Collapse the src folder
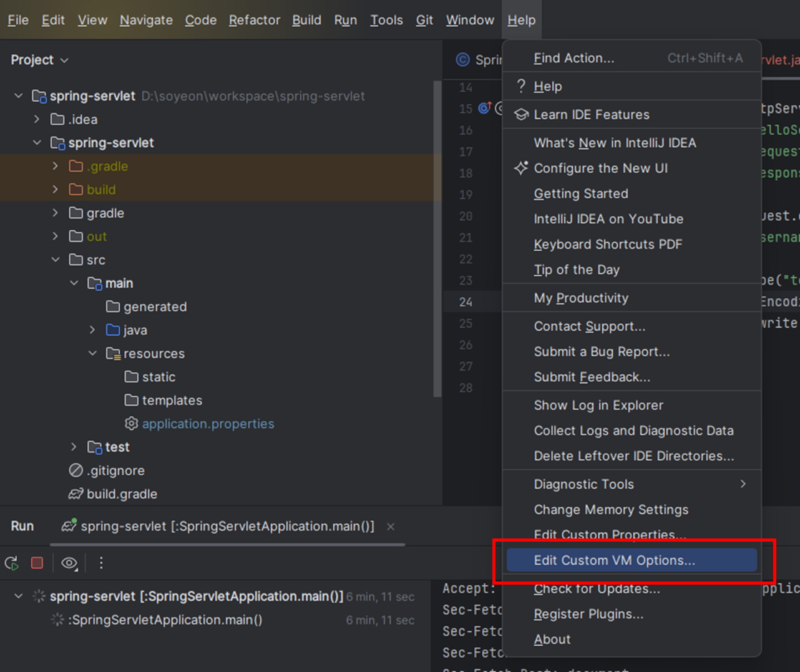 coord(56,260)
